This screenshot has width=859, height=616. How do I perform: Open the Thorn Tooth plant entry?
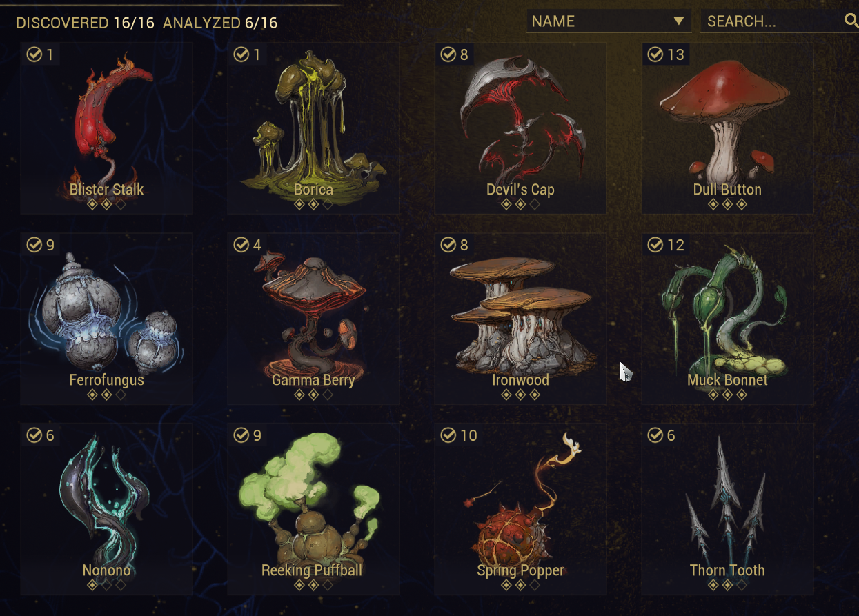coord(728,508)
